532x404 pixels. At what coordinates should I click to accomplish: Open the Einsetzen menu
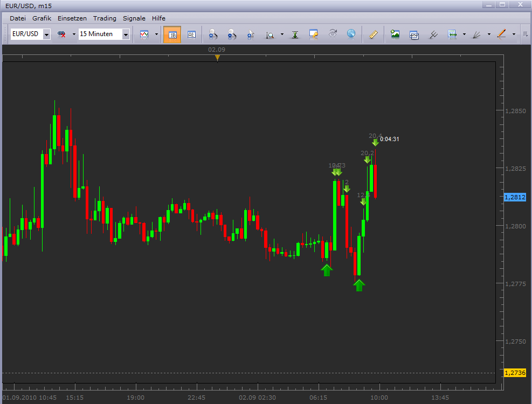tap(72, 18)
